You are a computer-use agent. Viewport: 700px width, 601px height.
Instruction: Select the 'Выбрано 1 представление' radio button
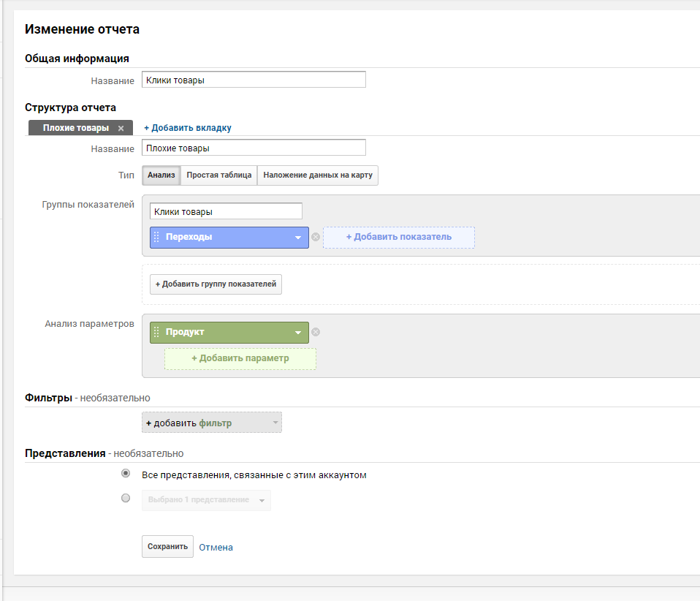(x=126, y=499)
